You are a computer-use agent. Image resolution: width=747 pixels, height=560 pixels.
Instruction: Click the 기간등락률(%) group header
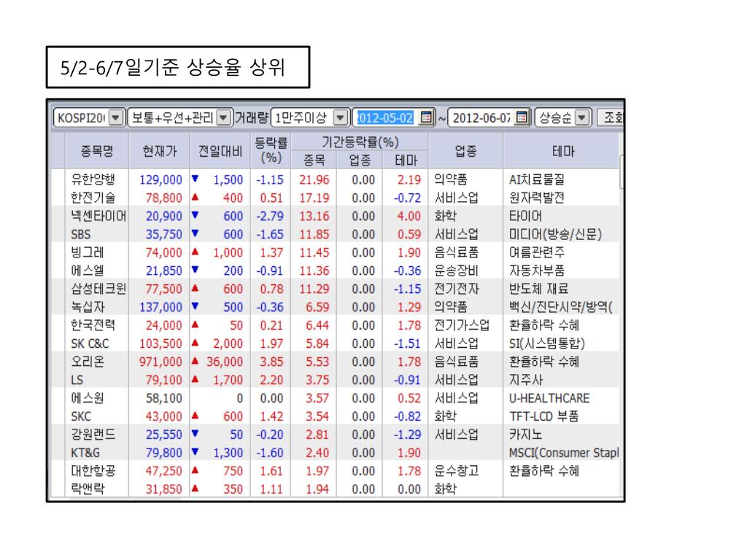point(360,142)
